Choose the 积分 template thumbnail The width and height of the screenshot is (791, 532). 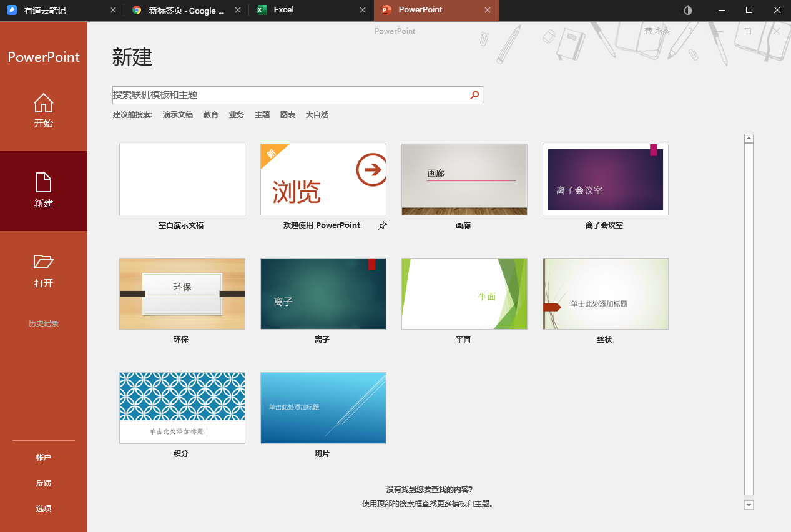pyautogui.click(x=182, y=408)
